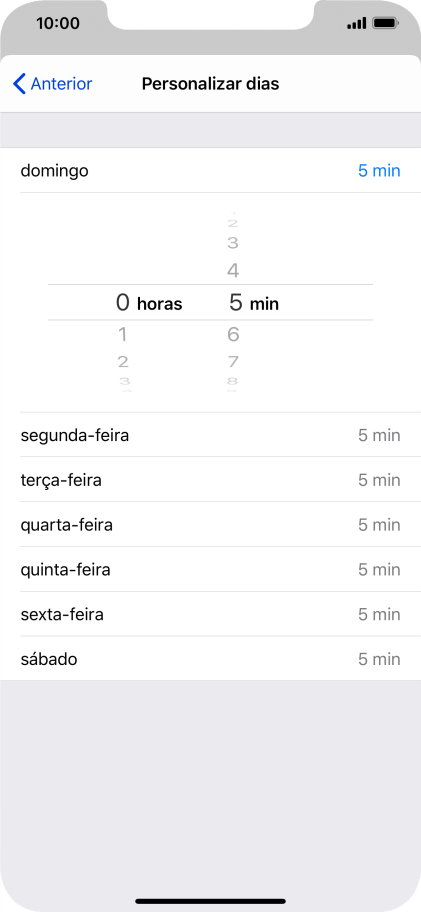Viewport: 421px width, 912px height.
Task: Choose 4 in the minutes wheel
Action: pyautogui.click(x=233, y=270)
